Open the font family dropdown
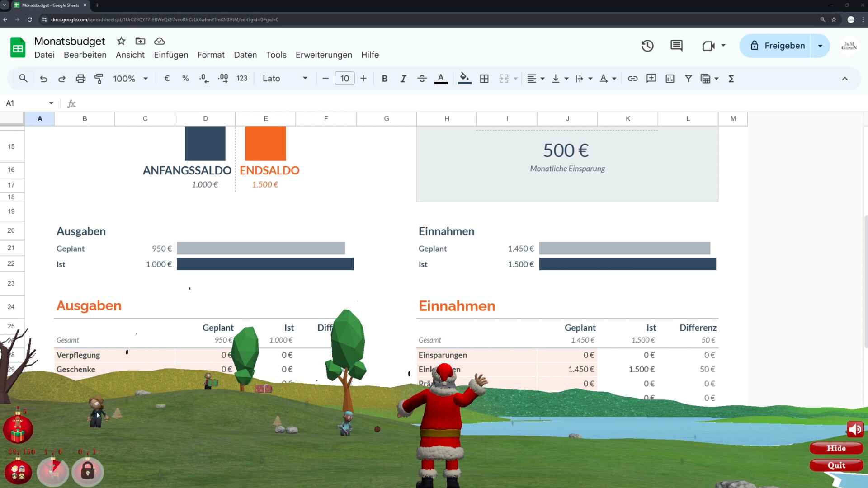The width and height of the screenshot is (868, 488). 285,78
